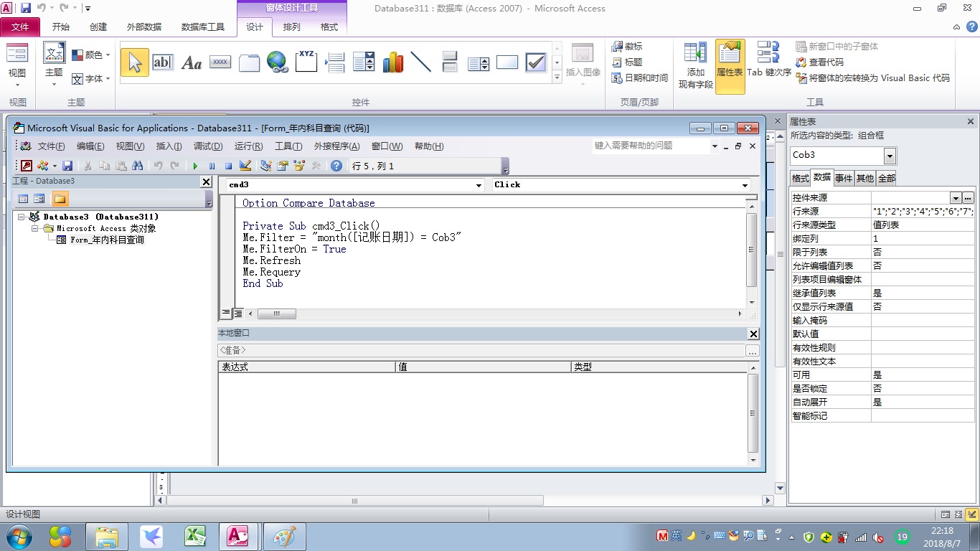Click the 控件来源 builder ellipsis button
This screenshot has width=980, height=551.
(x=969, y=198)
